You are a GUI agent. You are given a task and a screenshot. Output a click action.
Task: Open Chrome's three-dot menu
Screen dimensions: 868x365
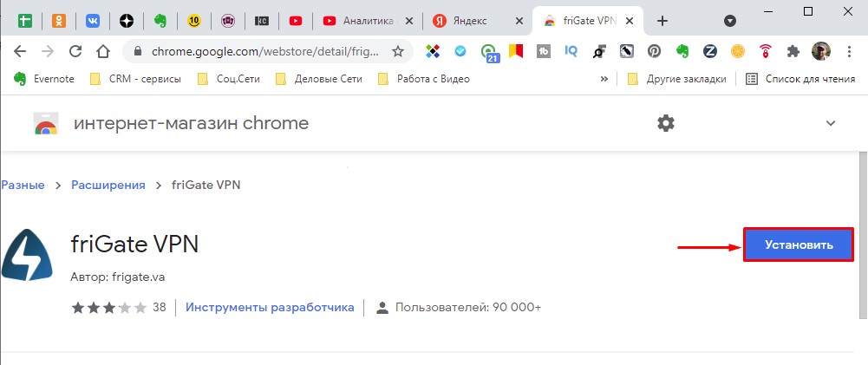point(849,51)
